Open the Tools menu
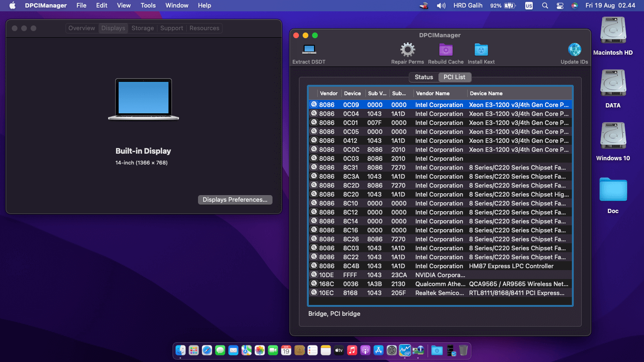The image size is (644, 362). click(148, 6)
